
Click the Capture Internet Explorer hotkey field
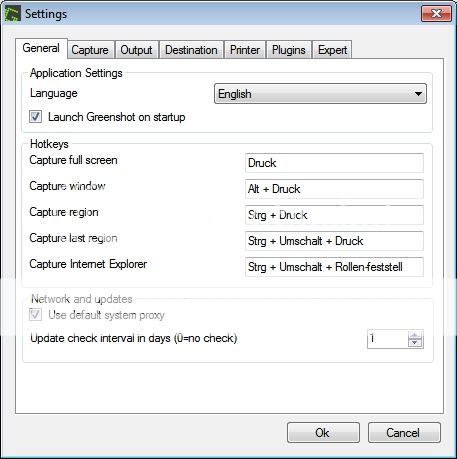334,267
